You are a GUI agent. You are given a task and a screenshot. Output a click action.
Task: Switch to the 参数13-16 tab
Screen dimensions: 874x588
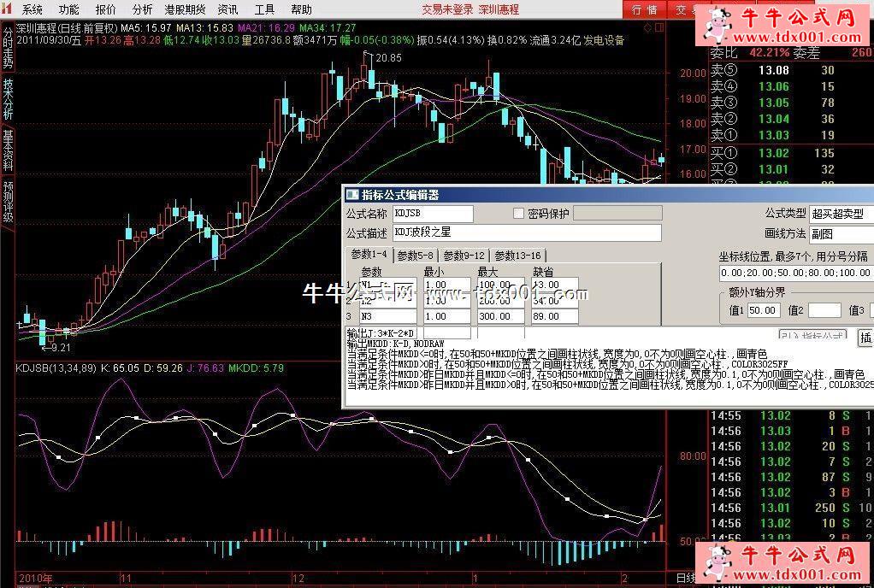point(518,256)
